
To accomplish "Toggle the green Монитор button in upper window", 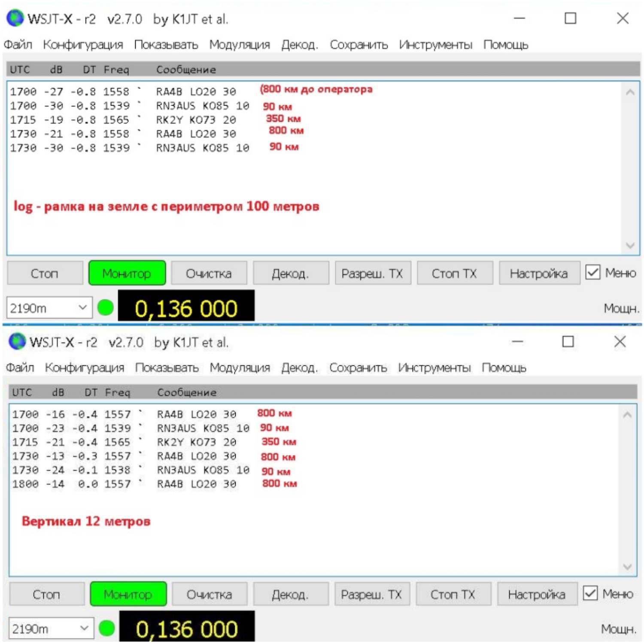I will (x=127, y=273).
